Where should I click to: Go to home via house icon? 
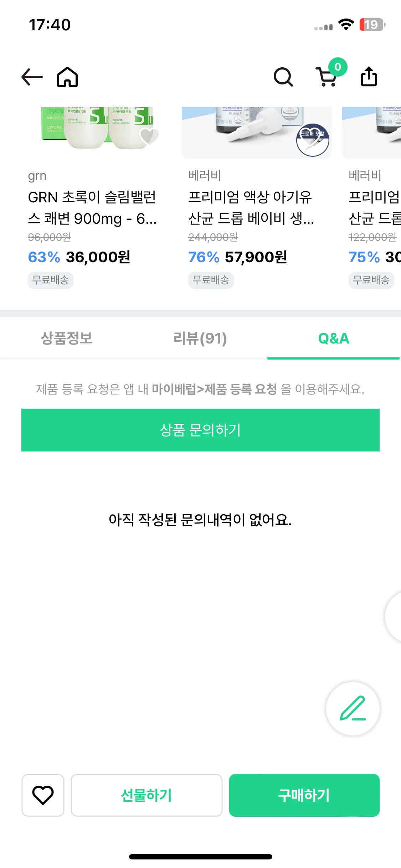pyautogui.click(x=67, y=77)
